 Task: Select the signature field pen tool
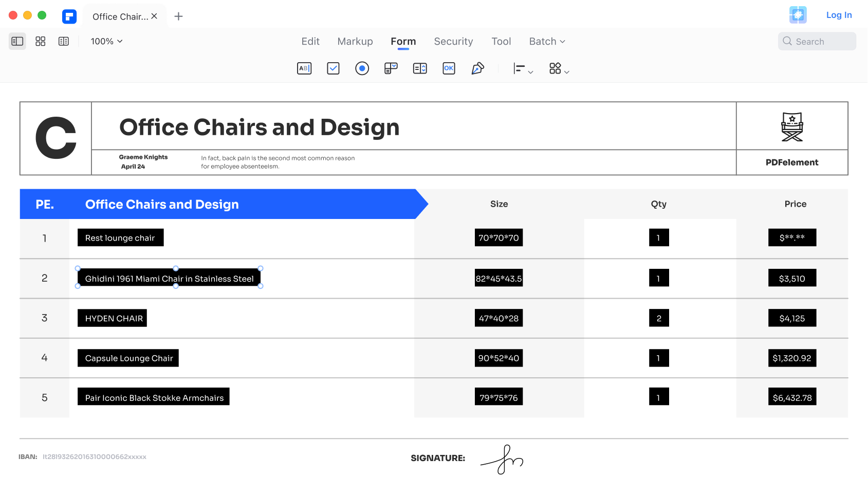click(477, 68)
